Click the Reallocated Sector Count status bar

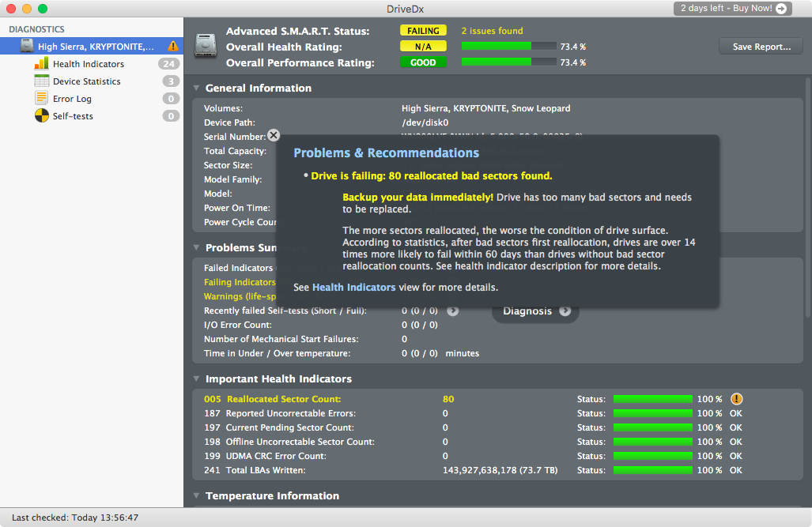[x=653, y=399]
